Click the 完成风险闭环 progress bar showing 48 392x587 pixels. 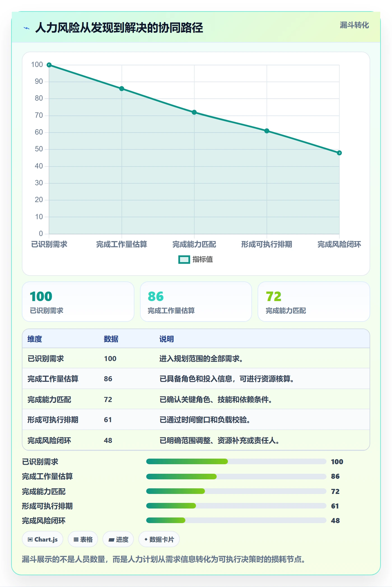(x=236, y=520)
